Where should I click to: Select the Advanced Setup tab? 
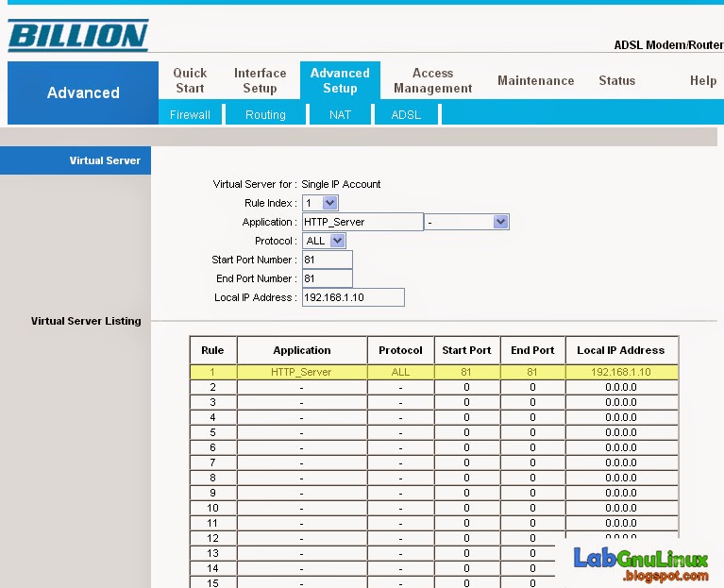(340, 80)
